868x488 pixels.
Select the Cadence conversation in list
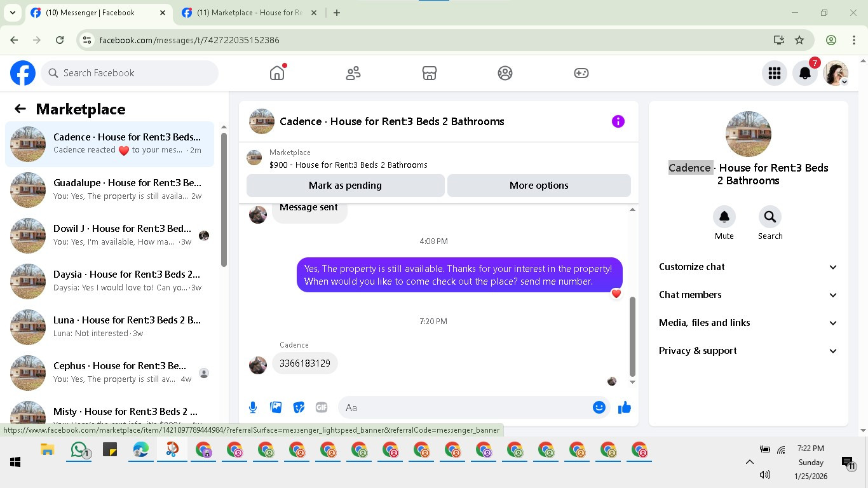coord(109,144)
